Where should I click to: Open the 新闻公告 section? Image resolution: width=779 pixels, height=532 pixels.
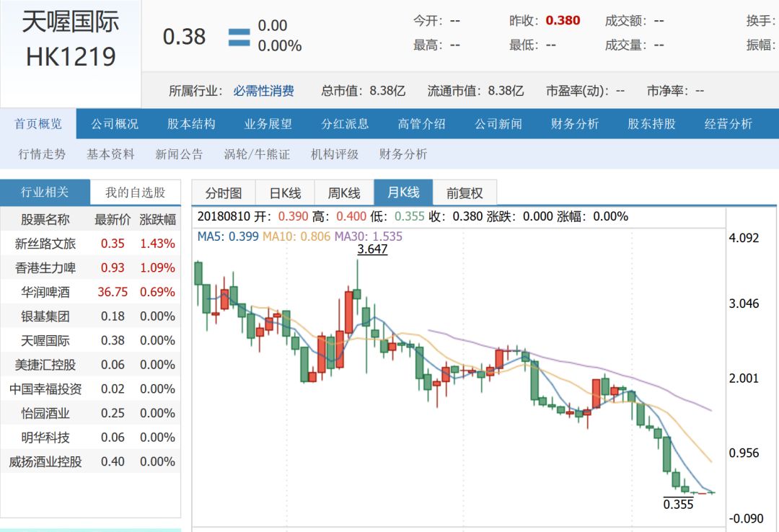pyautogui.click(x=177, y=154)
